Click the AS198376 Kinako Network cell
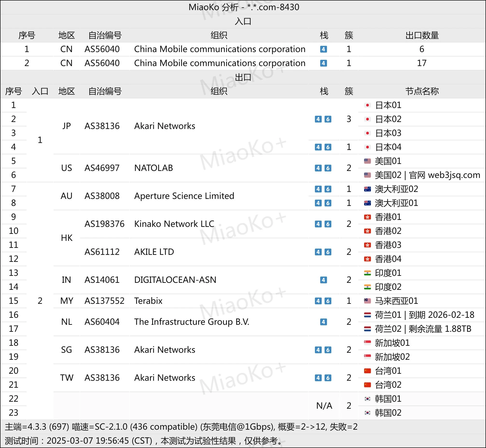Screen dimensions: 486x448 click(x=104, y=224)
